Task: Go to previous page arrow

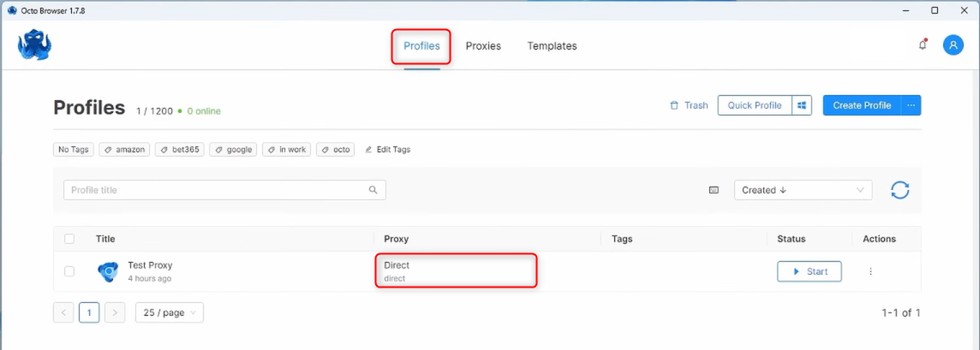Action: [x=63, y=312]
